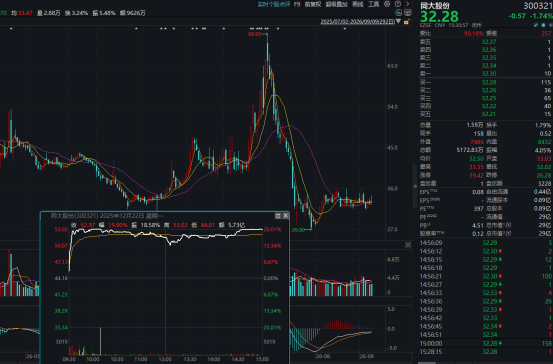Open chart settings gear icon
553x364 pixels.
tap(387, 4)
